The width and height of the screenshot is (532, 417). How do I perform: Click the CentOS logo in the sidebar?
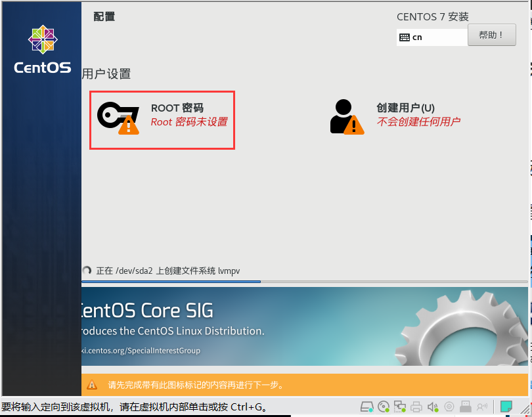point(43,49)
